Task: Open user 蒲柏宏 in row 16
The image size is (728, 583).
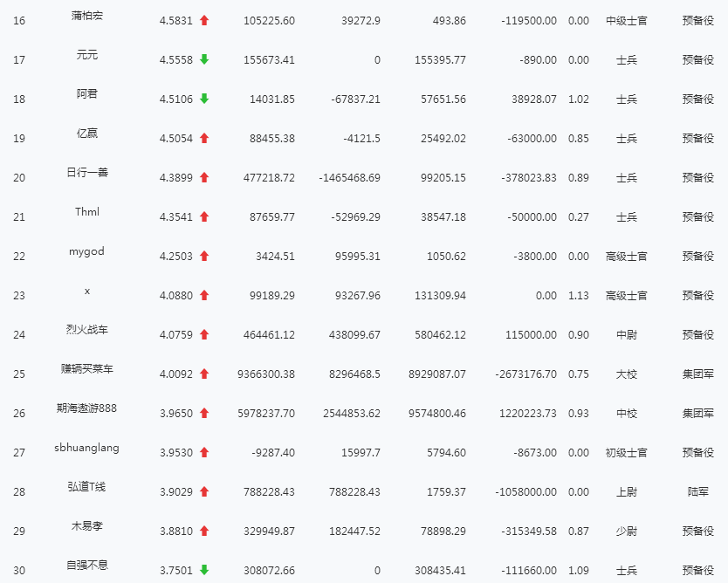Action: [x=86, y=16]
